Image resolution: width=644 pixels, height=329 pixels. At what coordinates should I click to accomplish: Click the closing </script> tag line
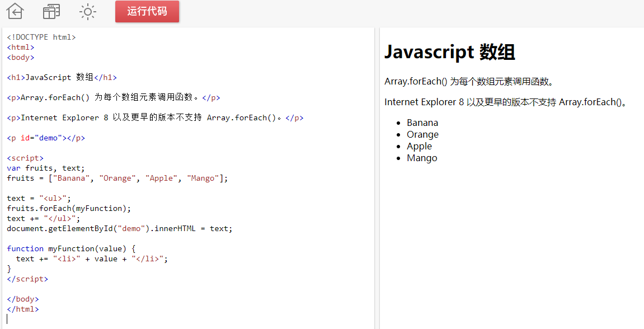click(27, 279)
